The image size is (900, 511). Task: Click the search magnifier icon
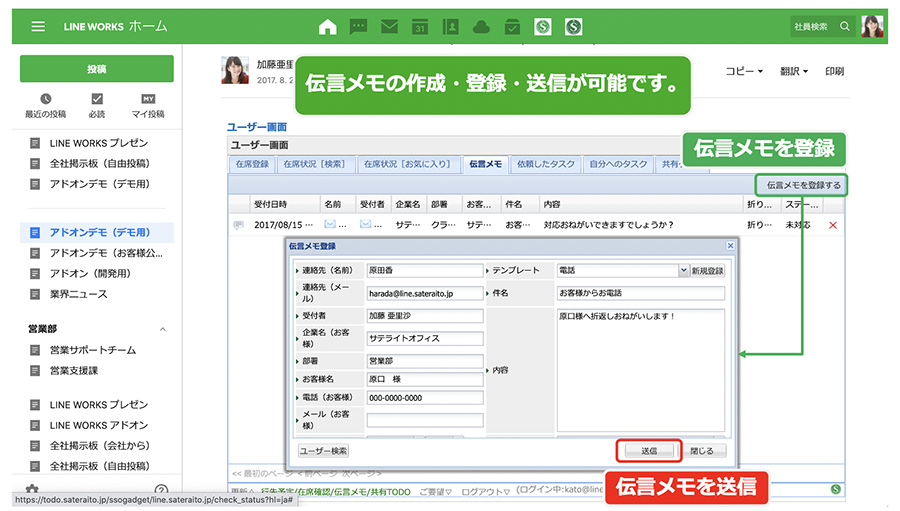(845, 26)
